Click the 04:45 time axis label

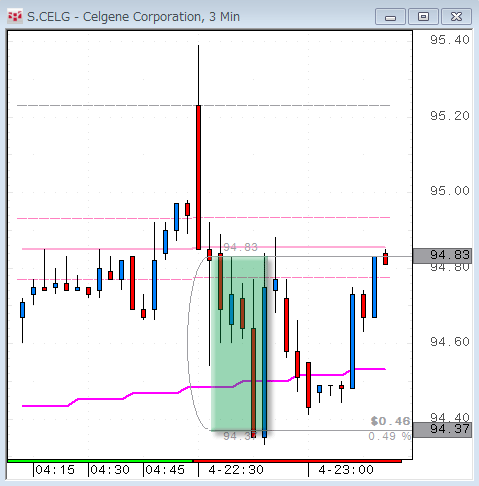[x=165, y=470]
